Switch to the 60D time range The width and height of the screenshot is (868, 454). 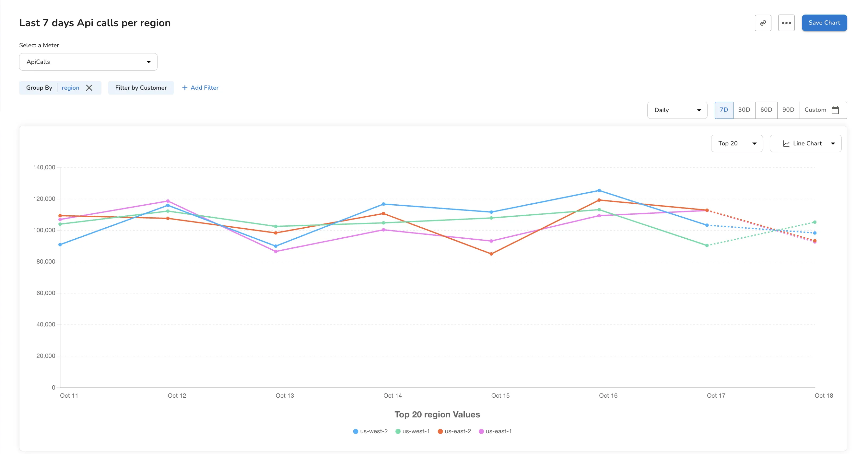766,110
